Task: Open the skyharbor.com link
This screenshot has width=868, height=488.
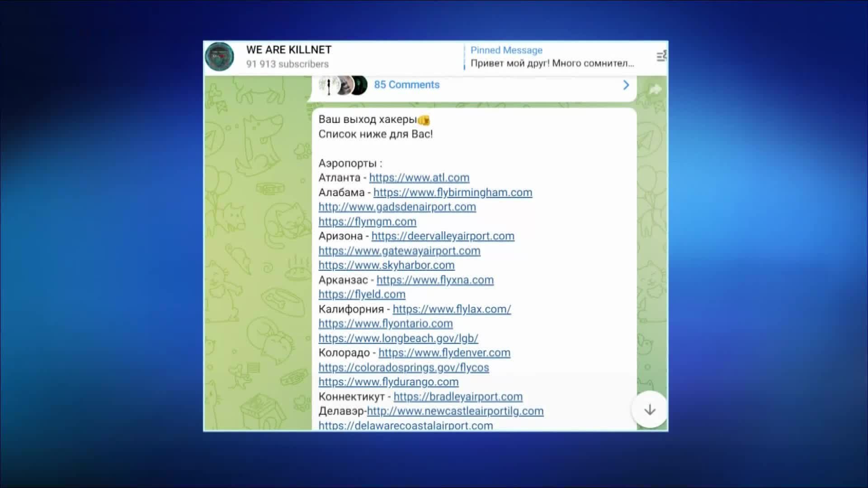Action: pyautogui.click(x=387, y=265)
